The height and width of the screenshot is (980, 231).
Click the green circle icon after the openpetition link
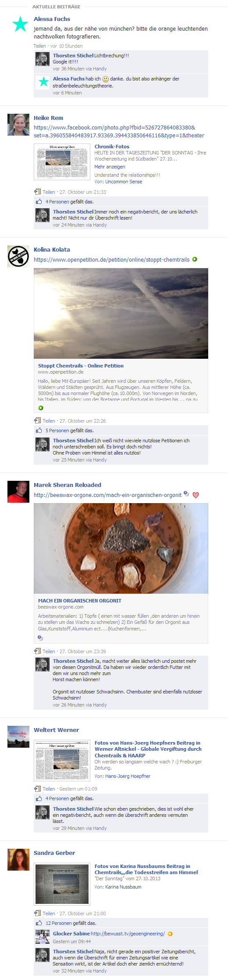[x=195, y=259]
